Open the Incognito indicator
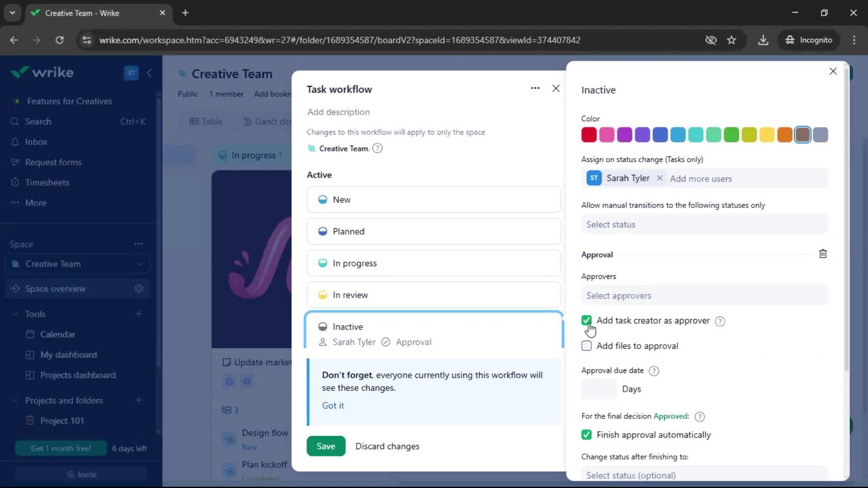The width and height of the screenshot is (868, 488). pos(809,40)
